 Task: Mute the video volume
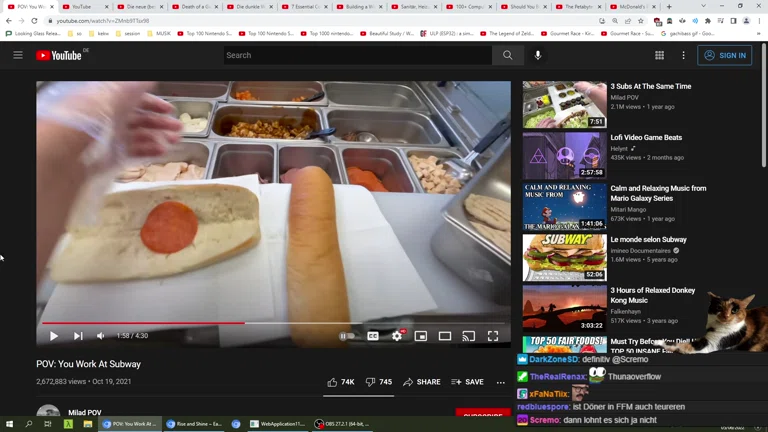(x=100, y=336)
